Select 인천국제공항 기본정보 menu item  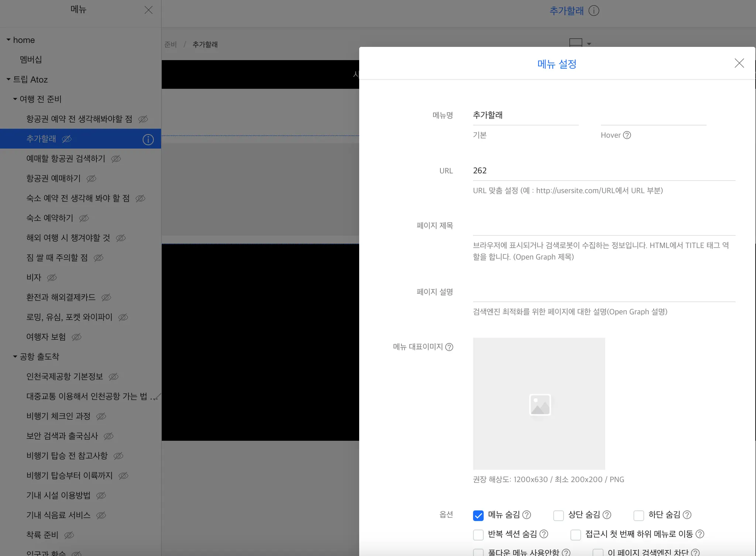click(65, 377)
